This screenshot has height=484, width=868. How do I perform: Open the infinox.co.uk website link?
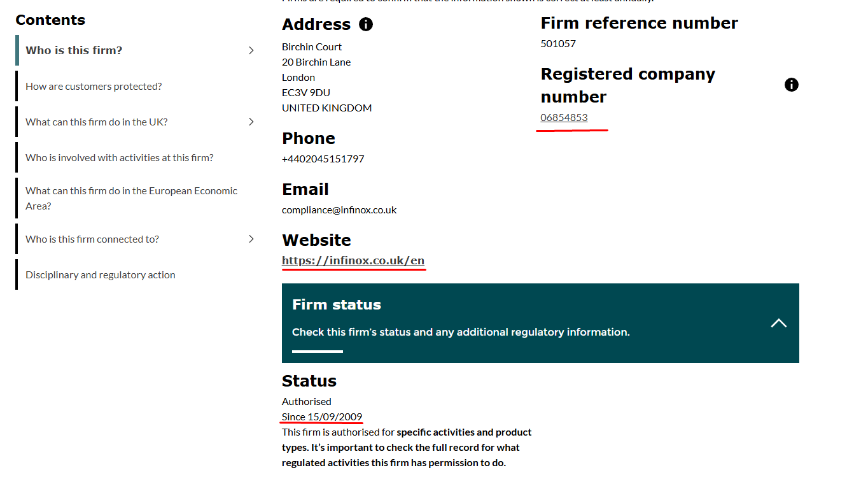(353, 260)
